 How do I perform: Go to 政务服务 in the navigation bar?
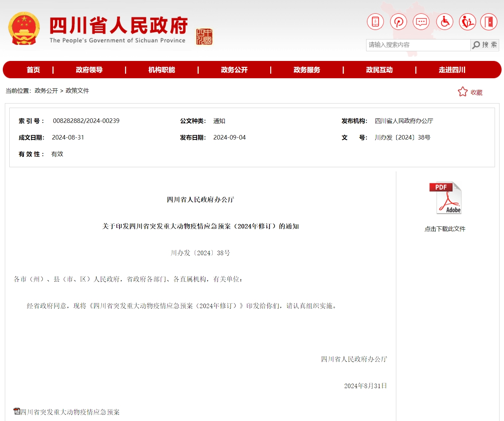[307, 70]
